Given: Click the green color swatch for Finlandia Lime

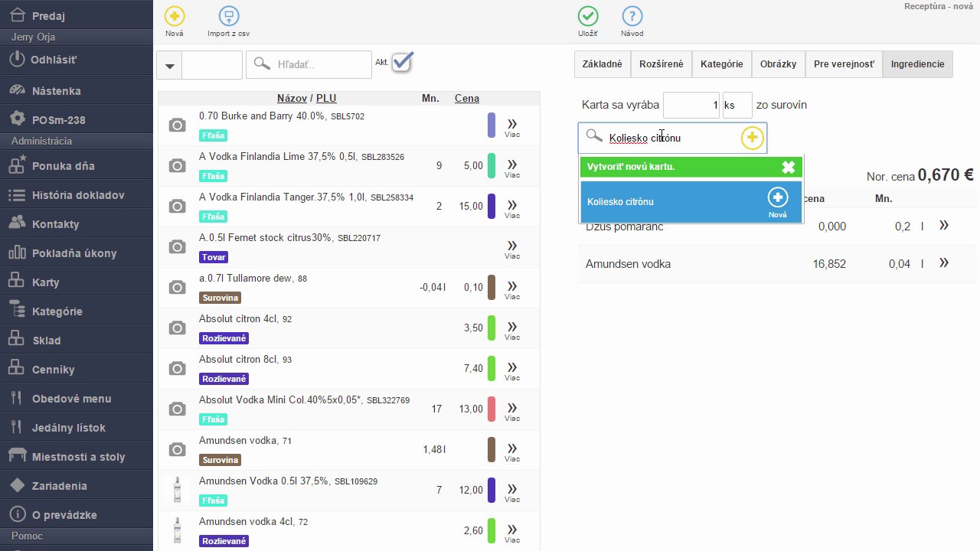Looking at the screenshot, I should (492, 166).
